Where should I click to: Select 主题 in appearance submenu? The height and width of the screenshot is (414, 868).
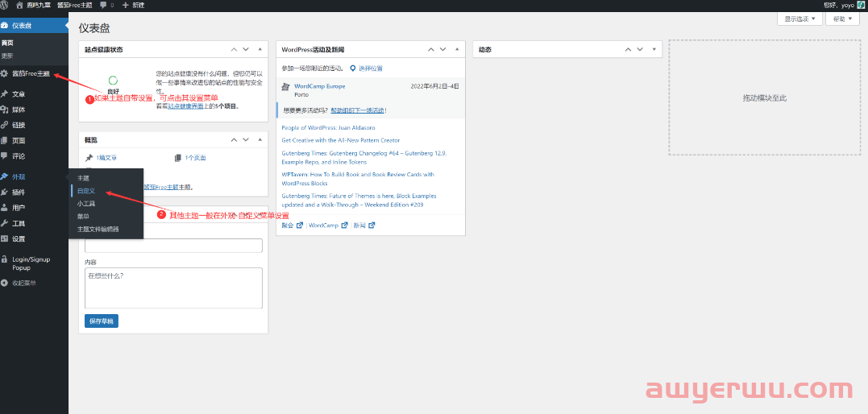(x=83, y=178)
